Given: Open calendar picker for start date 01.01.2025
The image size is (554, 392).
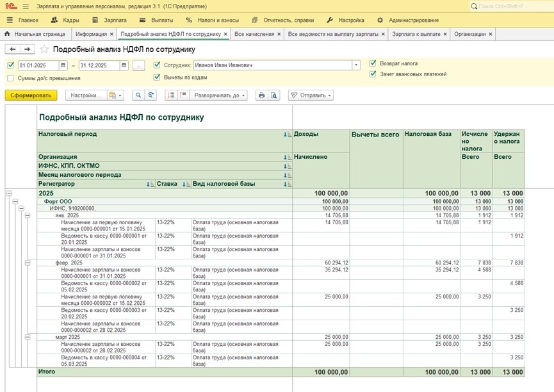Looking at the screenshot, I should coord(63,65).
